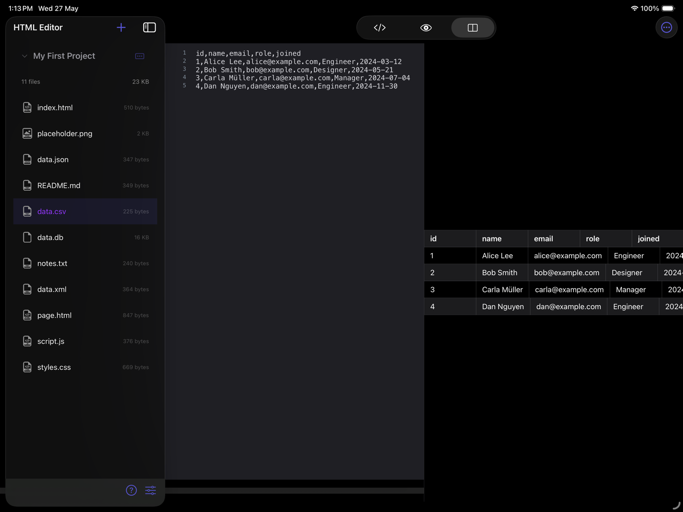Click the Carla Müller line in editor

point(303,78)
